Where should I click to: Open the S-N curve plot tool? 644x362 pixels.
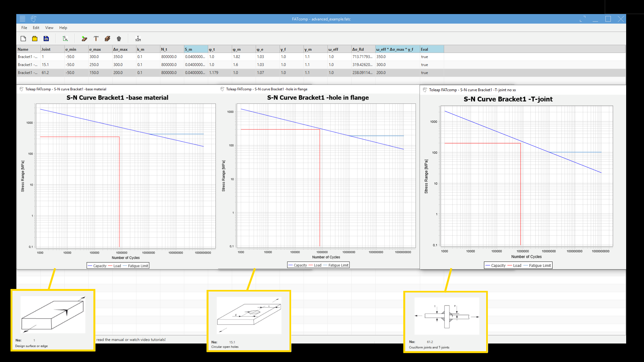coord(65,39)
